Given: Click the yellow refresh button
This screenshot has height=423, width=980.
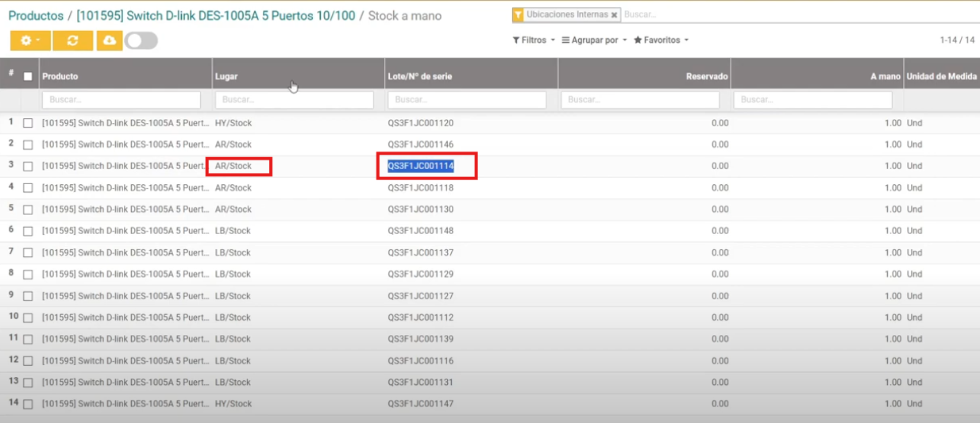Looking at the screenshot, I should point(72,40).
